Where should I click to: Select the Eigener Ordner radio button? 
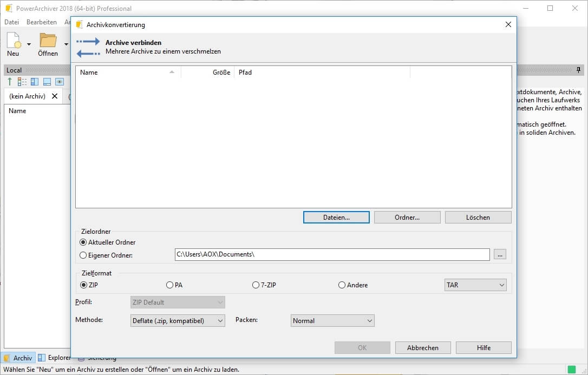point(83,255)
